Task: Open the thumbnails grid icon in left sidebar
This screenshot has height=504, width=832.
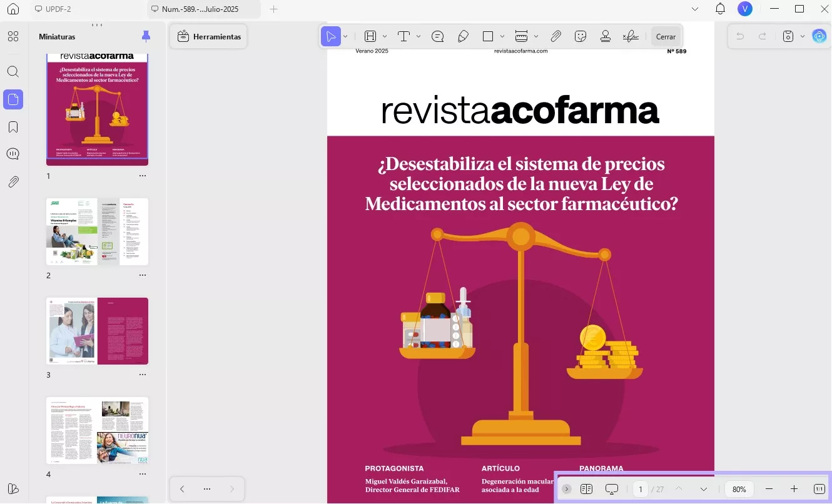Action: [13, 37]
